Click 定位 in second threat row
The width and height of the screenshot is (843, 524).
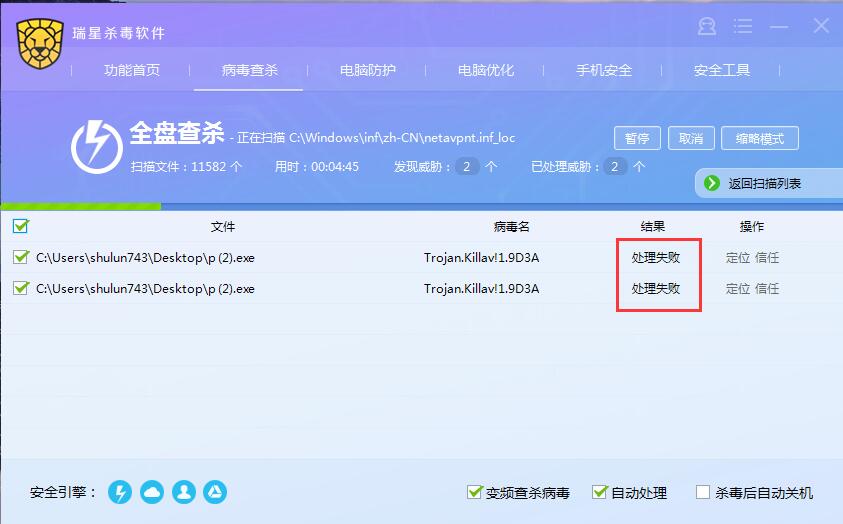[738, 289]
